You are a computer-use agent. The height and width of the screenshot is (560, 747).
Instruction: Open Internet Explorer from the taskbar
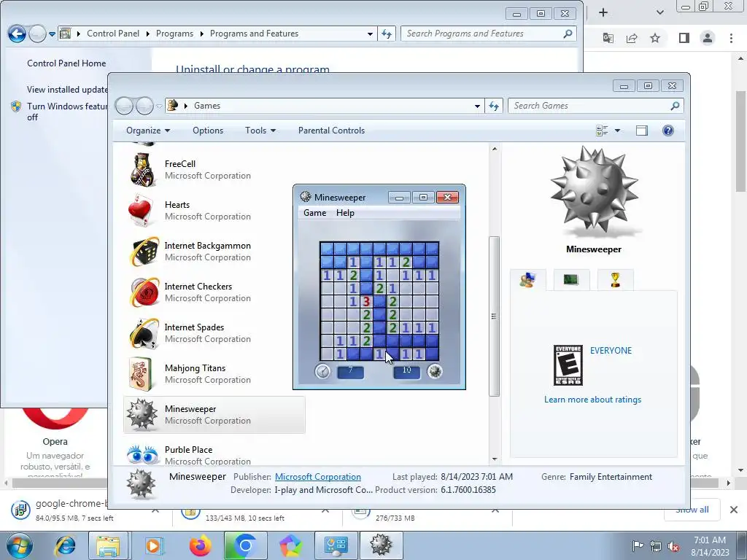click(65, 545)
